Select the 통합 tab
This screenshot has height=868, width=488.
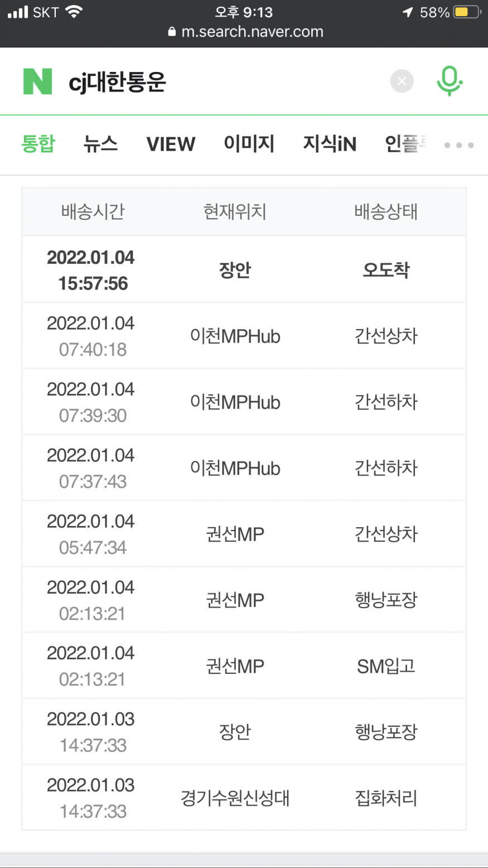tap(38, 144)
